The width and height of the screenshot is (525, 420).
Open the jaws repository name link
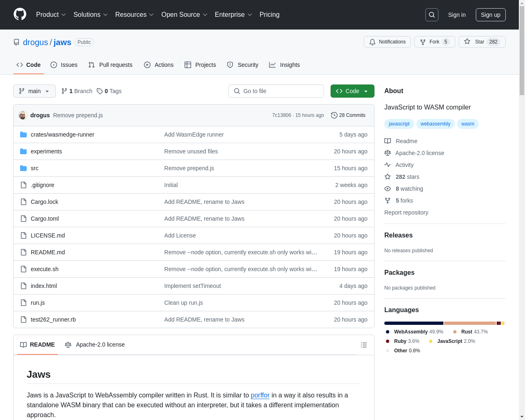pyautogui.click(x=62, y=42)
